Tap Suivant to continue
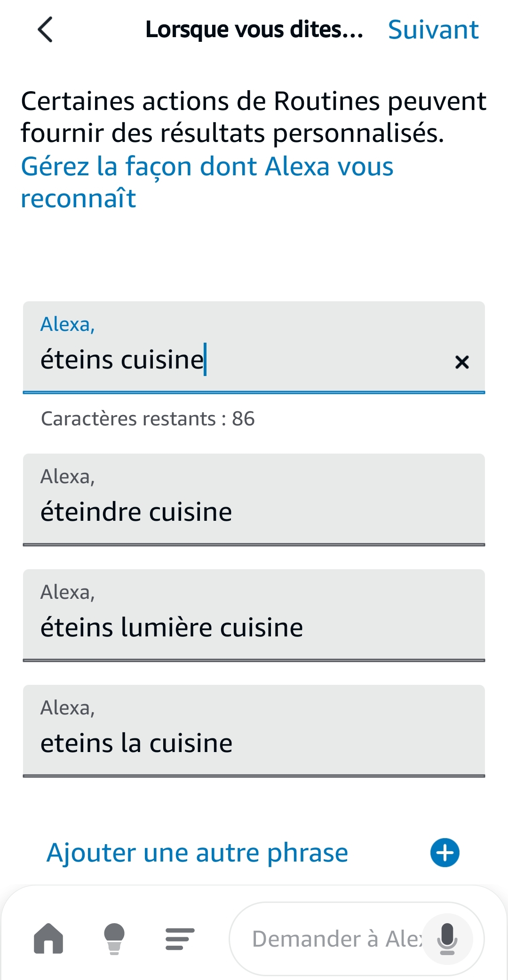Viewport: 508px width, 980px height. click(x=433, y=30)
